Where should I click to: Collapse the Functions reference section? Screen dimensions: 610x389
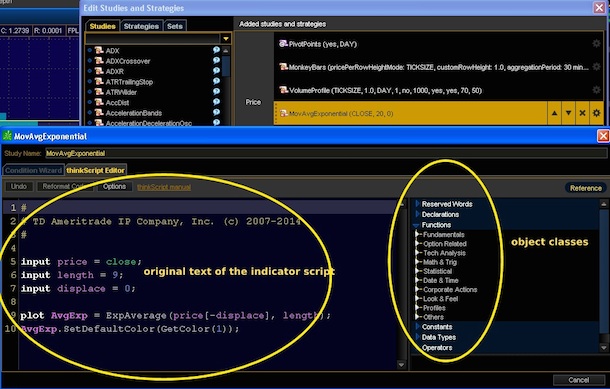point(417,225)
